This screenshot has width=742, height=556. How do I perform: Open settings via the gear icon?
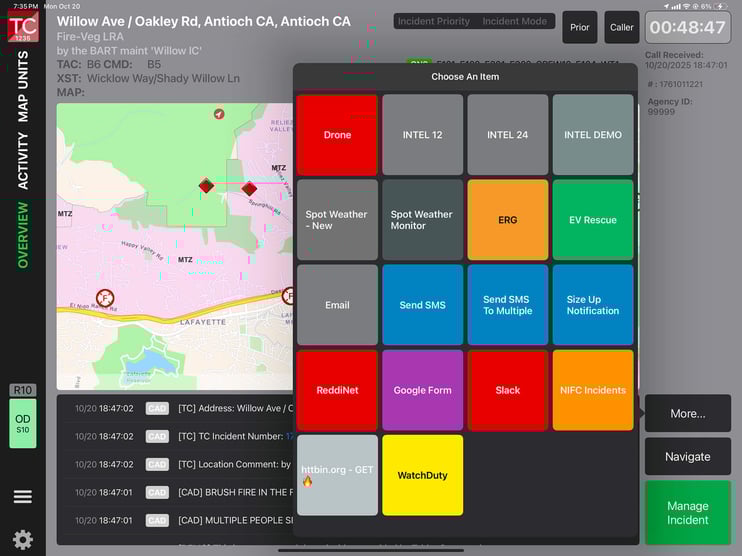(x=23, y=540)
